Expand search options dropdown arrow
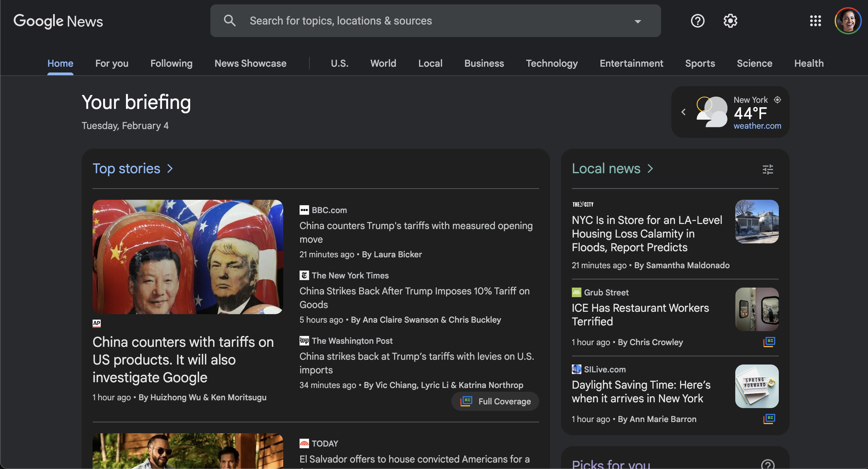 coord(637,22)
